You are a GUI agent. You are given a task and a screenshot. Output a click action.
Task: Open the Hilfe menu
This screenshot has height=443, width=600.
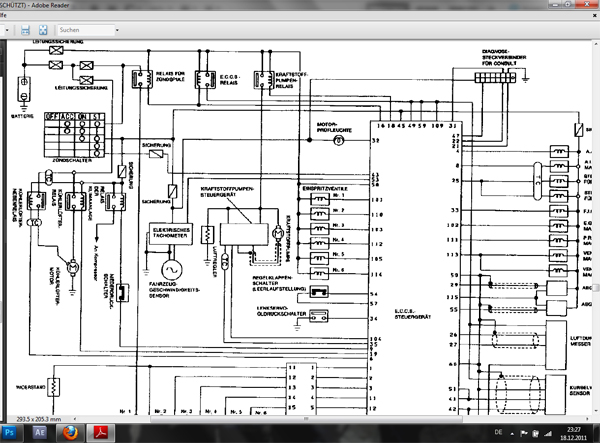pos(4,16)
